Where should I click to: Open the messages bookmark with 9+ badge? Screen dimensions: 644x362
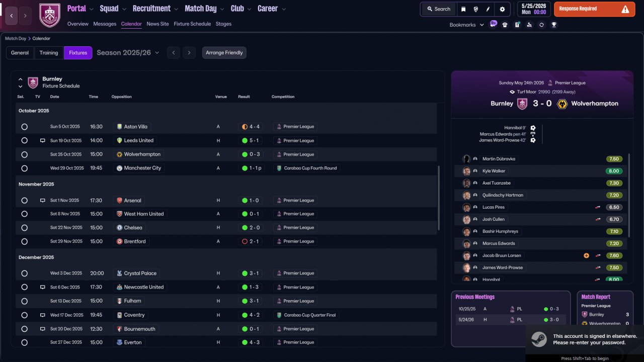point(493,24)
